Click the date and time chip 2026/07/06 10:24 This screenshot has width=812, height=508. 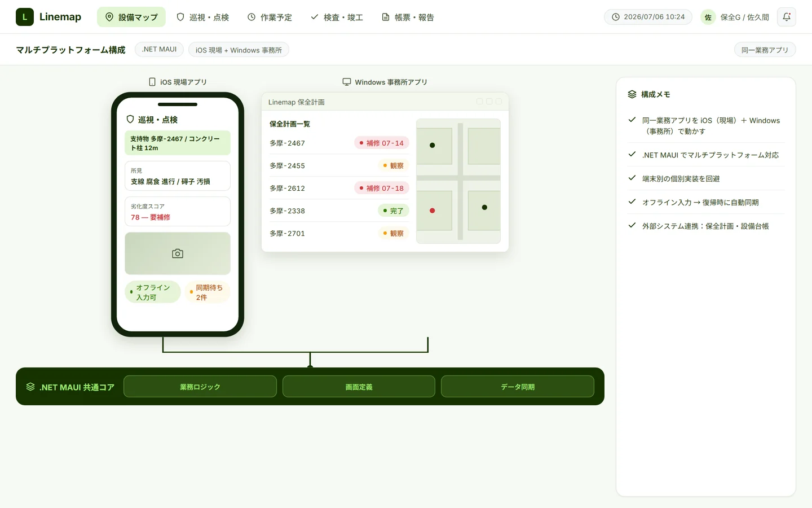tap(648, 17)
